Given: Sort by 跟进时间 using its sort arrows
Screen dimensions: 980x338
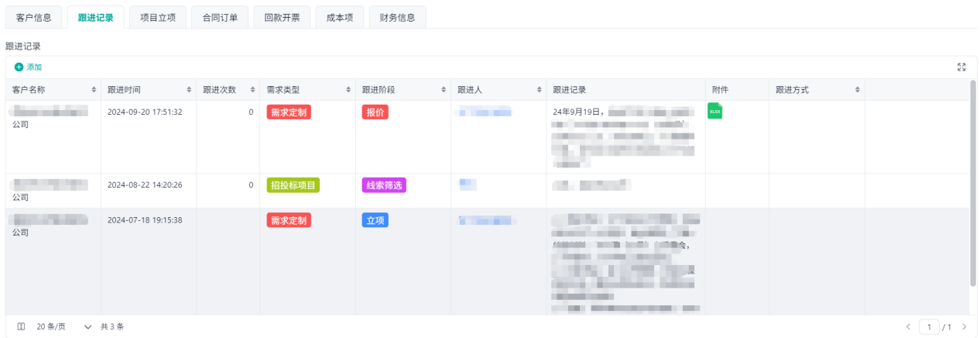Looking at the screenshot, I should pos(190,90).
